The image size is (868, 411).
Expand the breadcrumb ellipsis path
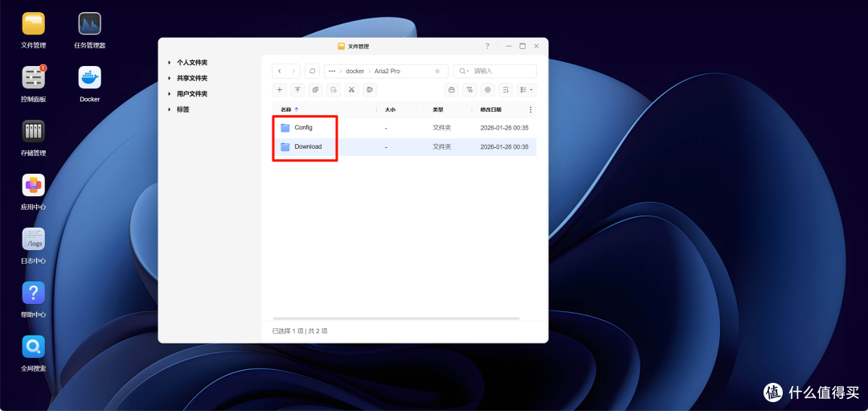(332, 71)
